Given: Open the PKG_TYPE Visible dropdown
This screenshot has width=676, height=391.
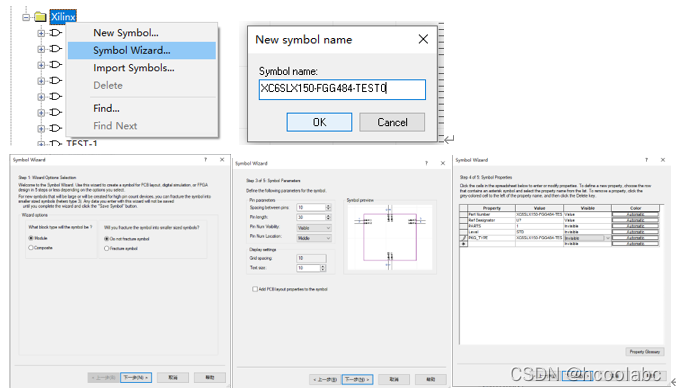Looking at the screenshot, I should pyautogui.click(x=608, y=238).
